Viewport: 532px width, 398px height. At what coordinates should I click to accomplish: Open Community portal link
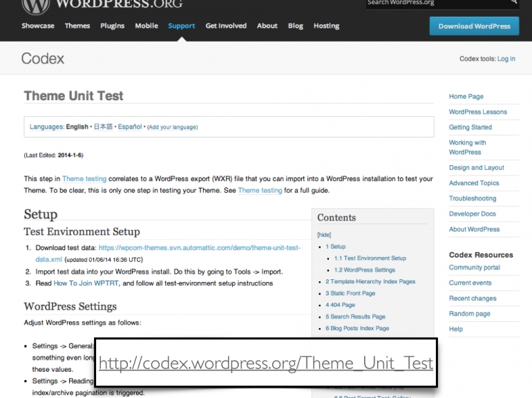[475, 267]
